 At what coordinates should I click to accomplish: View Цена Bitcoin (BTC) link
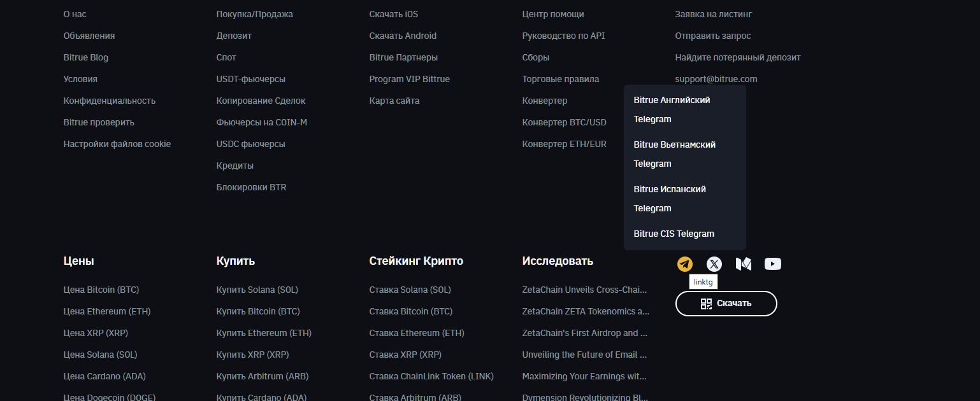click(x=101, y=290)
